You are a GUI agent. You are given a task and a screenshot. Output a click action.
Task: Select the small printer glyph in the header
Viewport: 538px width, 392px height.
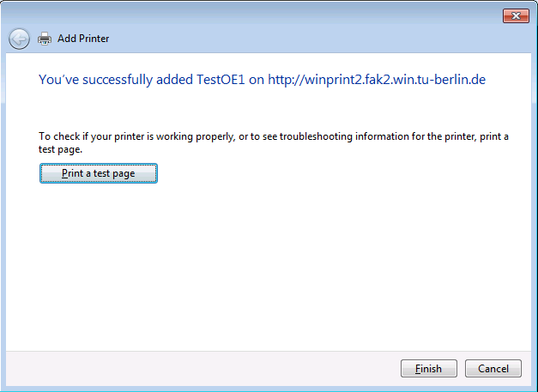pyautogui.click(x=45, y=39)
